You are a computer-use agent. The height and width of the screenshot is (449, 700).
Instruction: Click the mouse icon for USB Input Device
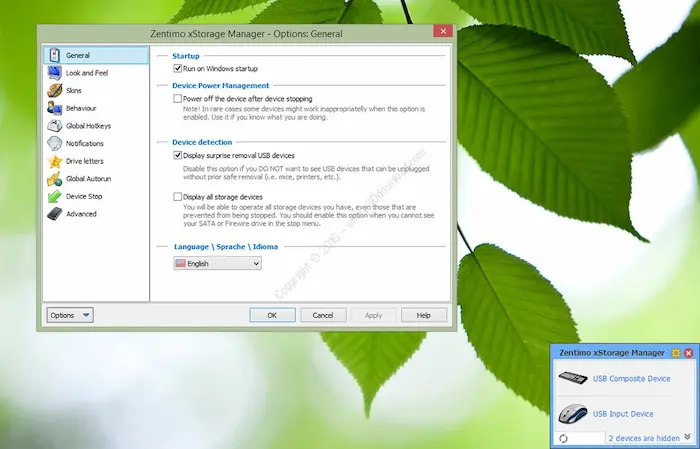tap(573, 414)
